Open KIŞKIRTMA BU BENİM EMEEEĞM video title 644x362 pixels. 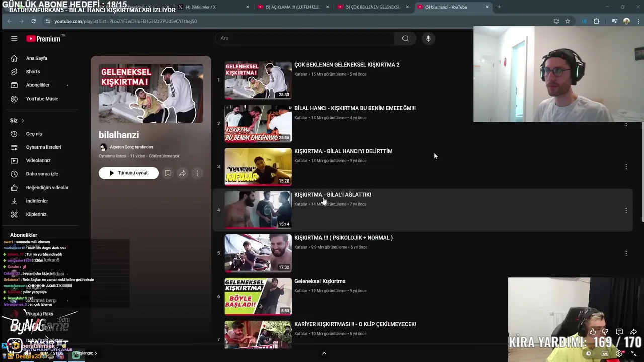coord(355,108)
